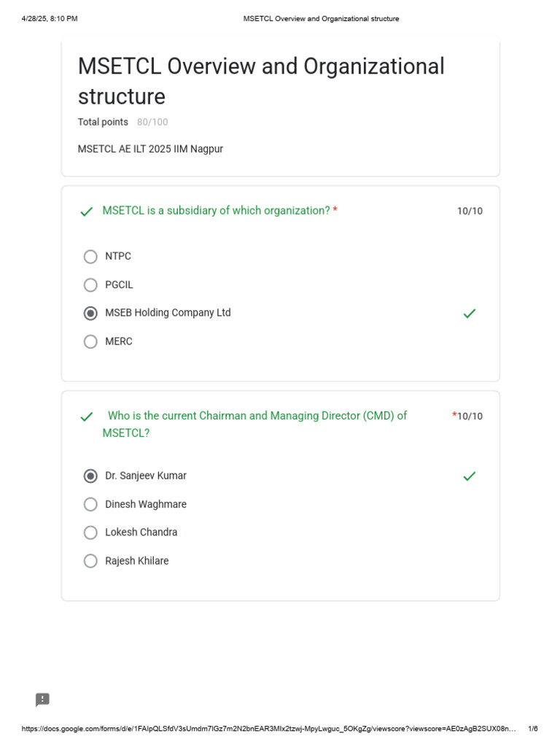
Task: Select the NTPC radio option
Action: pyautogui.click(x=90, y=257)
